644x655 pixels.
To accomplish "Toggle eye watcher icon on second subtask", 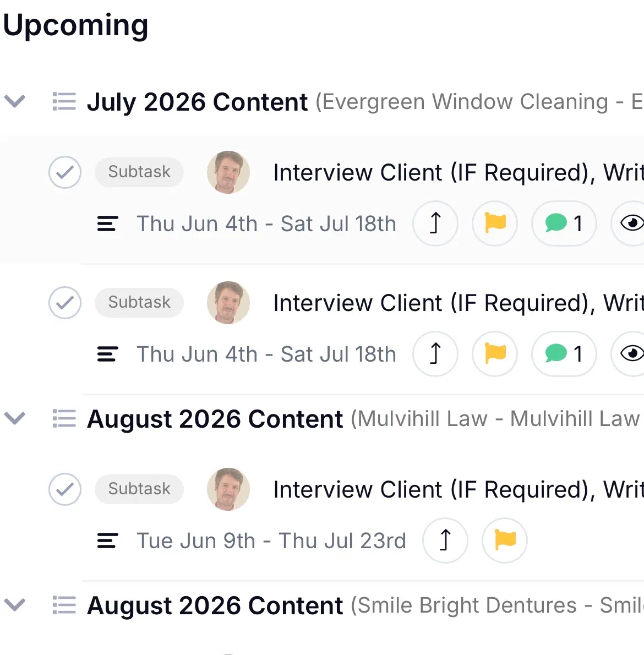I will (x=629, y=354).
